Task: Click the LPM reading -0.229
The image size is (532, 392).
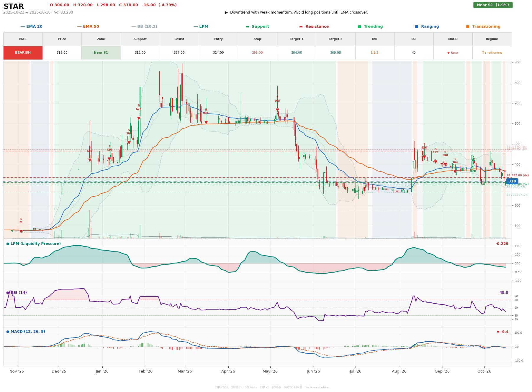Action: click(x=502, y=244)
